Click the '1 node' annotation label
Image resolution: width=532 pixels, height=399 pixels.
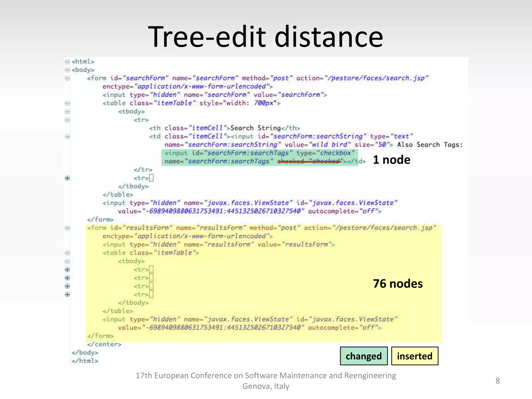pos(391,159)
